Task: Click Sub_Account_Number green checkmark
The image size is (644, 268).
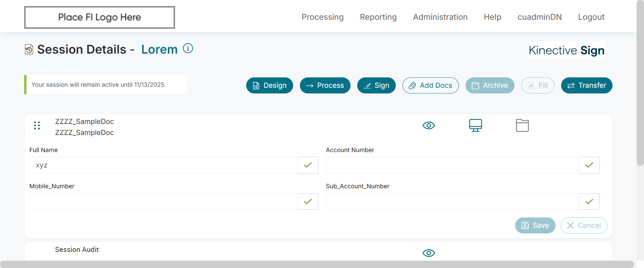Action: (589, 202)
